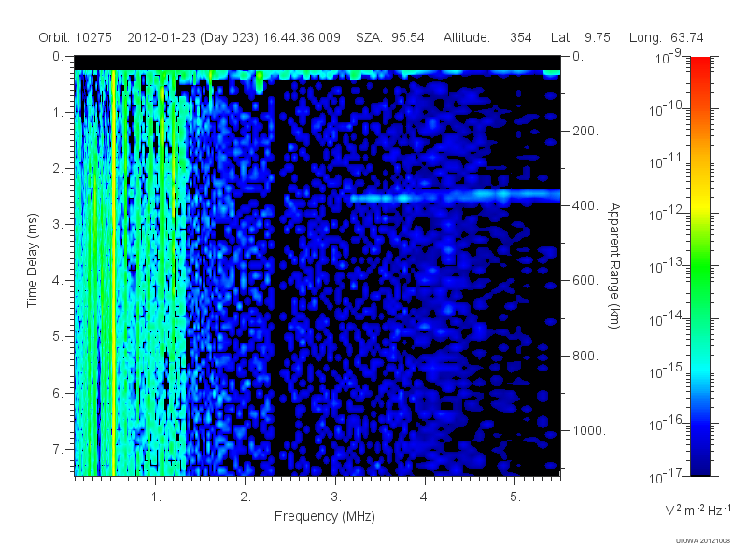Click the 1000. apparent range tick label
The height and width of the screenshot is (560, 747).
pos(589,430)
